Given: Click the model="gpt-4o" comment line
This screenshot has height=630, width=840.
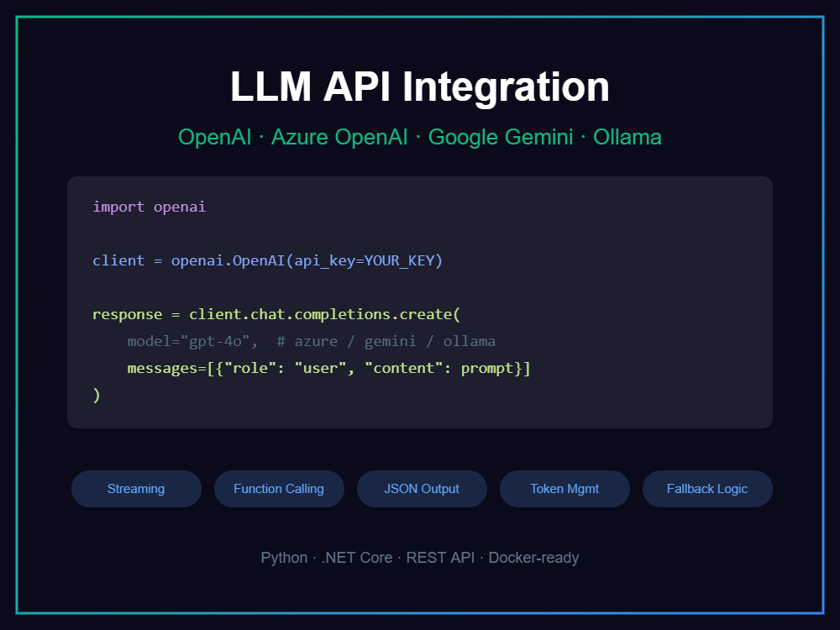Looking at the screenshot, I should tap(312, 341).
